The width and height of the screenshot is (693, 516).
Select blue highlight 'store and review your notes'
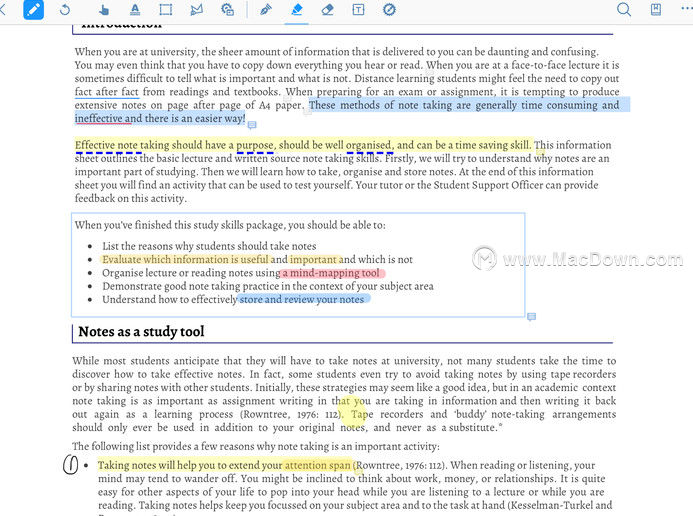pos(304,300)
